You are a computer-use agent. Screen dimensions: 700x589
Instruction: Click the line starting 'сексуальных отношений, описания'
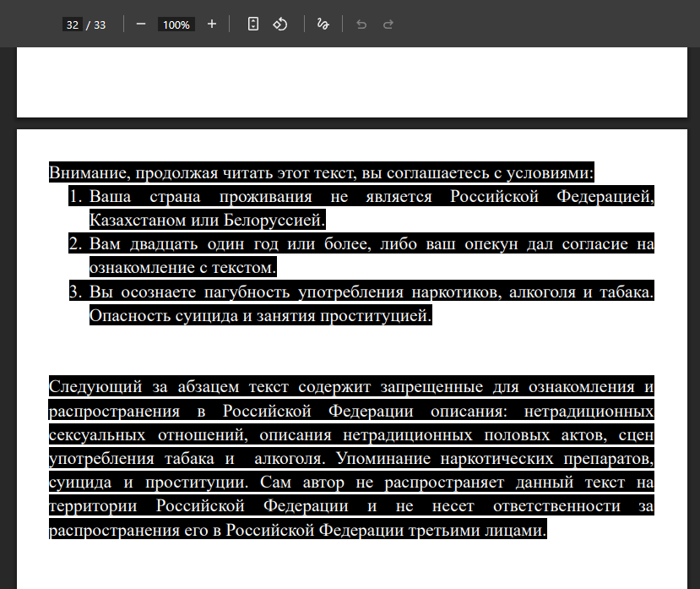351,434
